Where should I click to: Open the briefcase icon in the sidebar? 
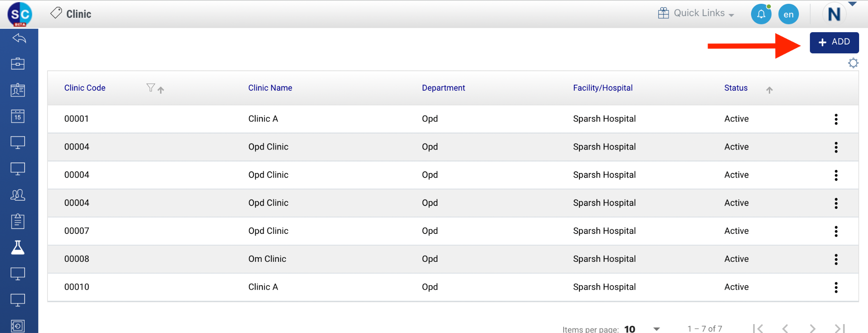[18, 64]
